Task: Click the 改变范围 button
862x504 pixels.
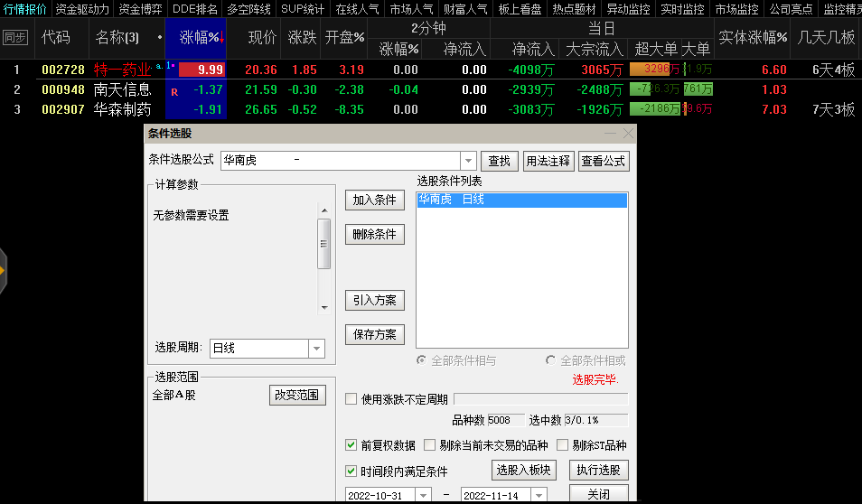Action: 297,395
